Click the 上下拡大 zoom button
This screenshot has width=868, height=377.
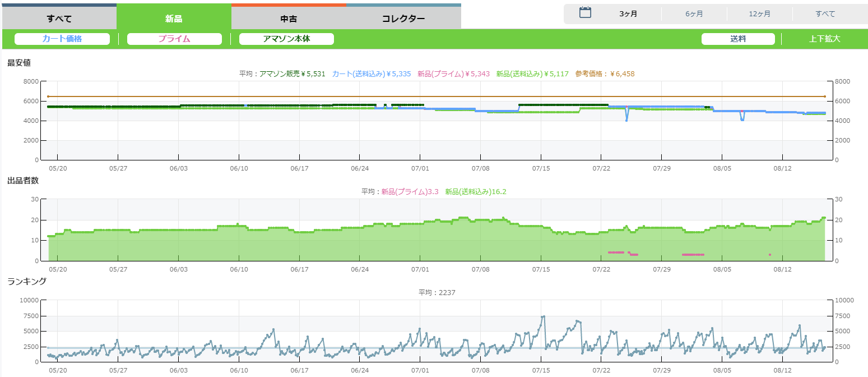(x=824, y=39)
